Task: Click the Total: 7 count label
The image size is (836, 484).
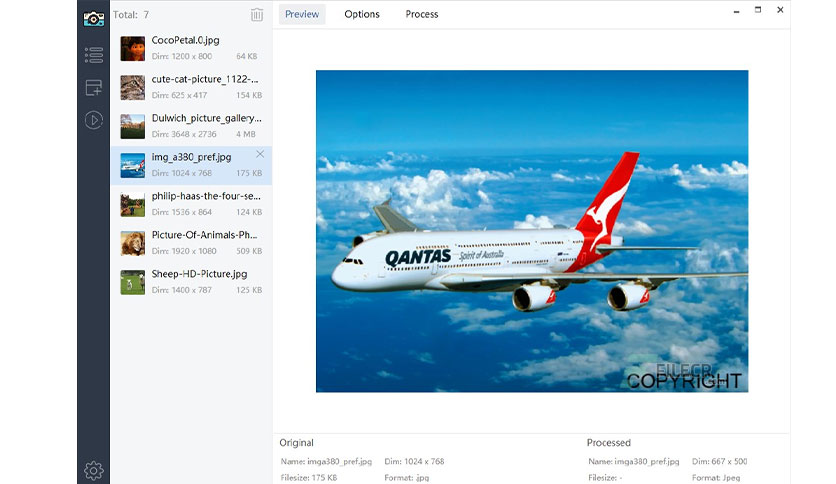Action: click(x=131, y=15)
